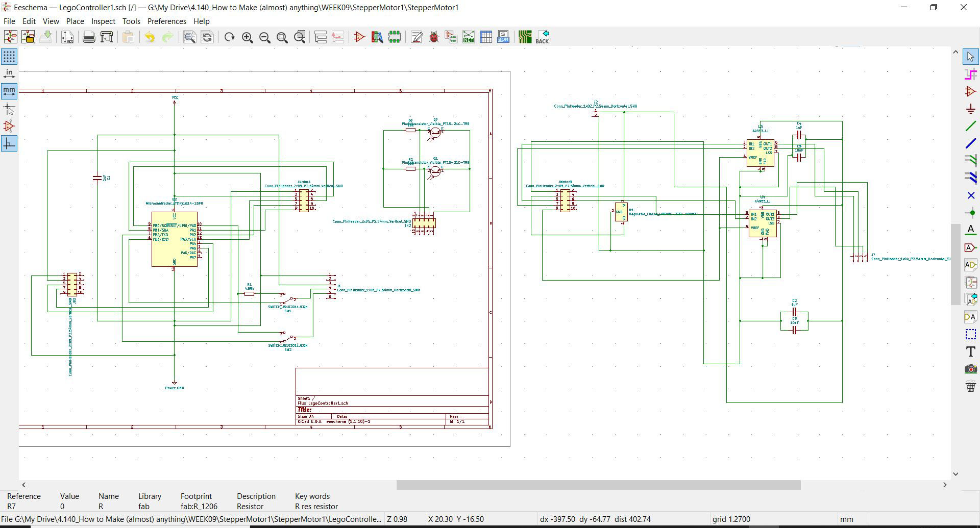Select the Place junction tool
Image resolution: width=980 pixels, height=528 pixels.
point(970,213)
